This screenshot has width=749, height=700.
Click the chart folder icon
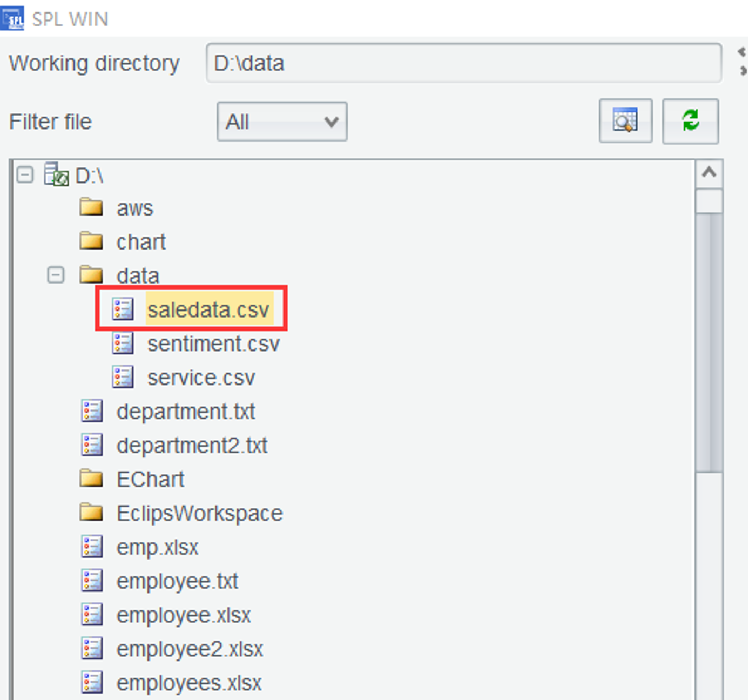pos(91,241)
